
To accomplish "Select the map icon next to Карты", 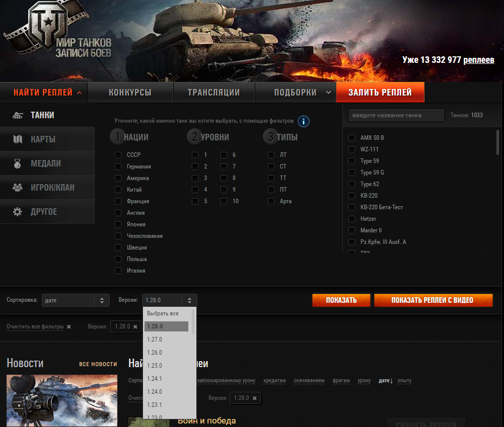I will coord(18,139).
